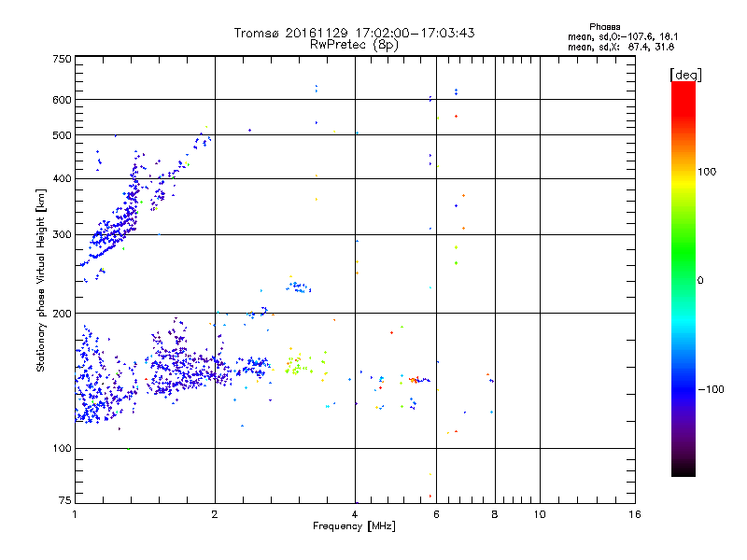747x560 pixels.
Task: Click the rainbow phase colorbar
Action: pos(684,278)
